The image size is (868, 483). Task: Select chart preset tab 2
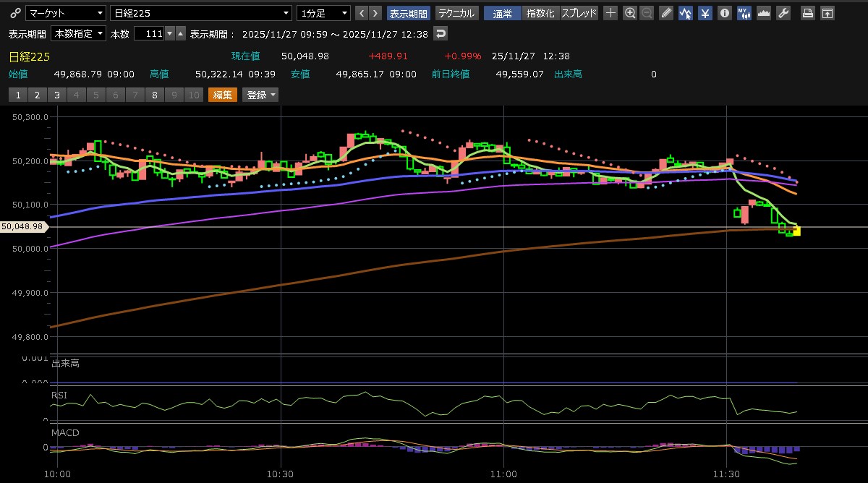[37, 95]
